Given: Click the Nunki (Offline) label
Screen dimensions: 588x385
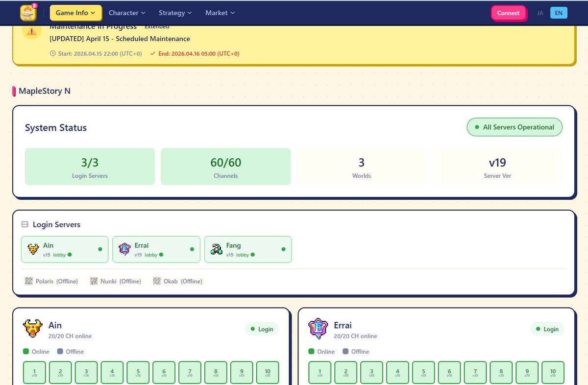Looking at the screenshot, I should (121, 282).
